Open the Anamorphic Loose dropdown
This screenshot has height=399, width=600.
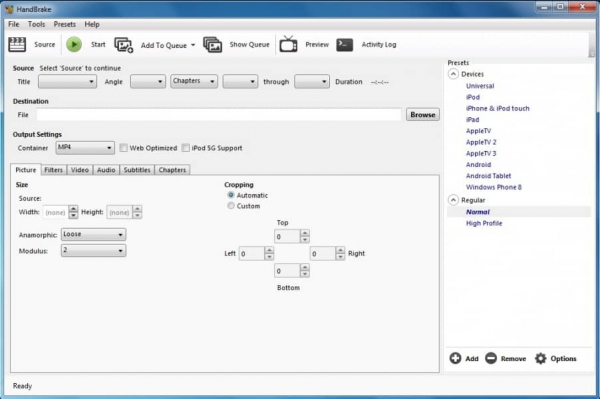tap(93, 234)
